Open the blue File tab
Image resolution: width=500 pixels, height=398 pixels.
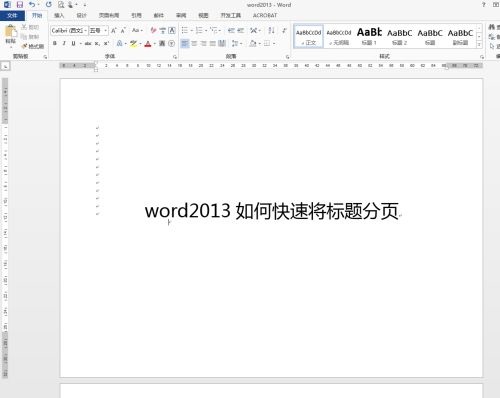pyautogui.click(x=12, y=15)
